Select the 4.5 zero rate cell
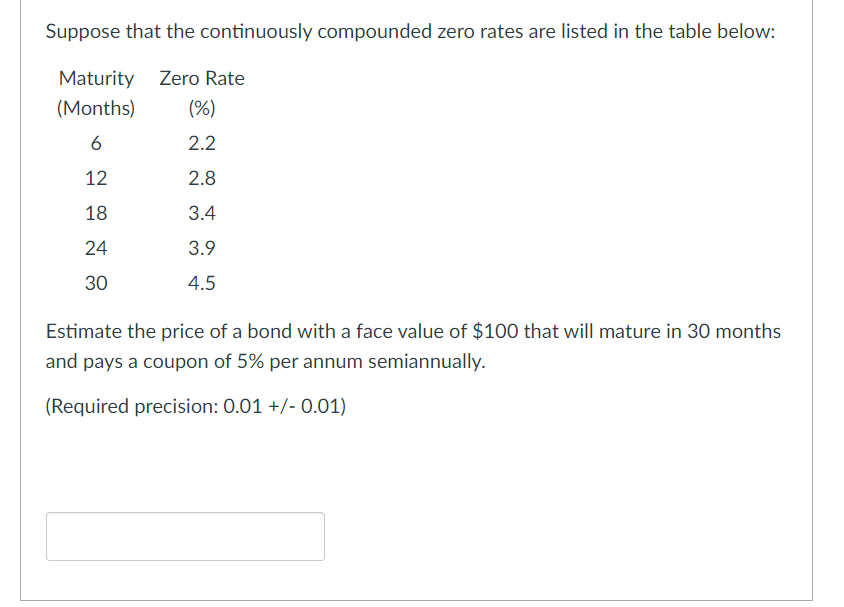The image size is (844, 607). (203, 283)
